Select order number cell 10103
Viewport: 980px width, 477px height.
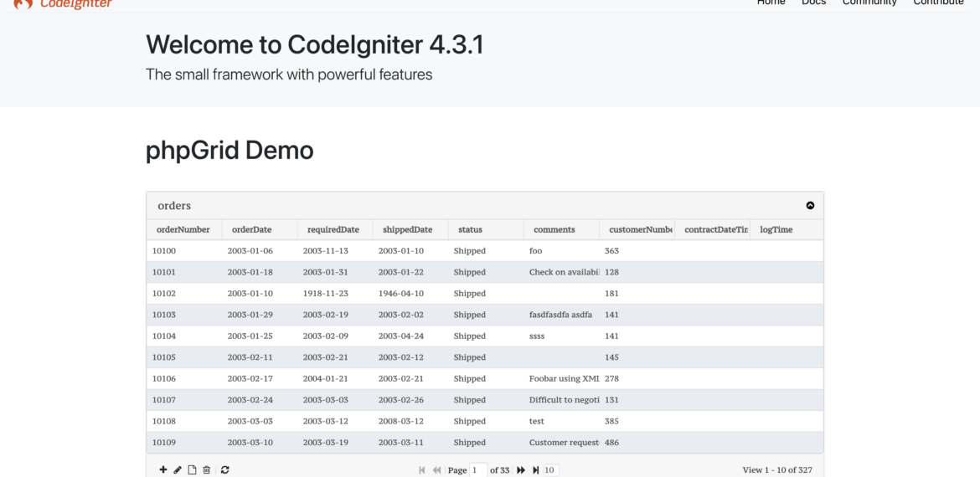tap(183, 315)
